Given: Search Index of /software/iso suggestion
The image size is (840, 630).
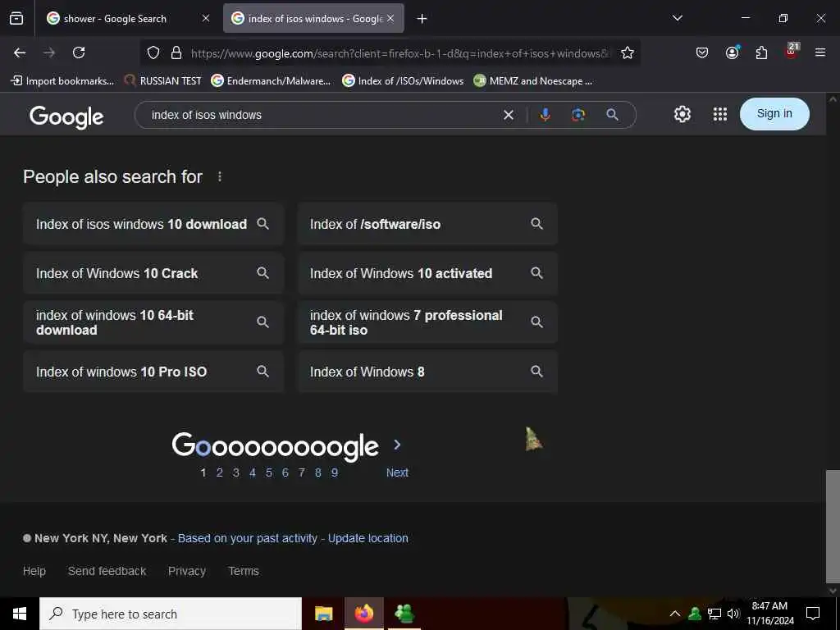Looking at the screenshot, I should pyautogui.click(x=427, y=224).
